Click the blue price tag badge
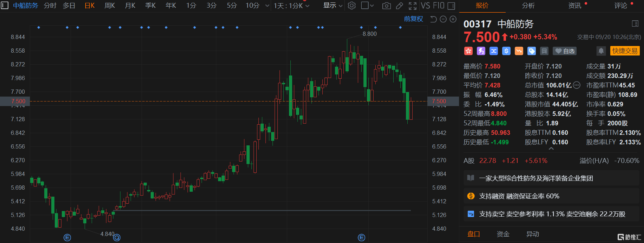 pos(532,51)
